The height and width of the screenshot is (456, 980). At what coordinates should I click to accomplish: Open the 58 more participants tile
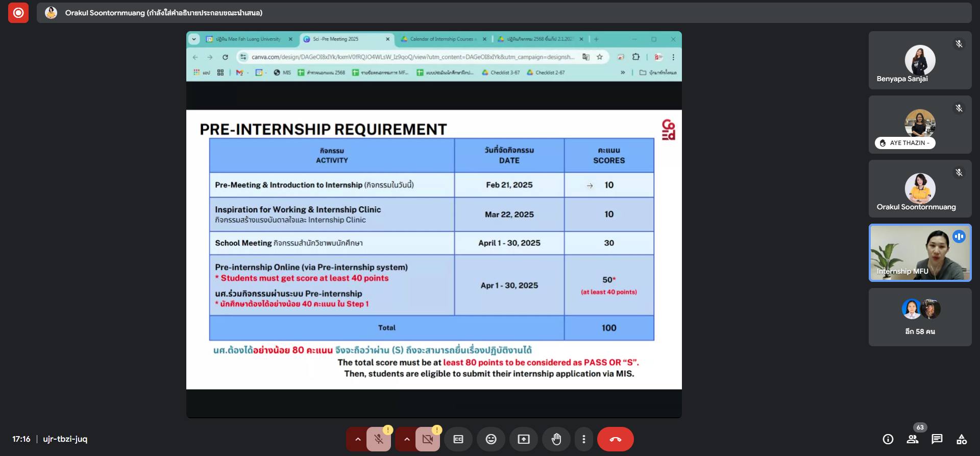click(920, 317)
